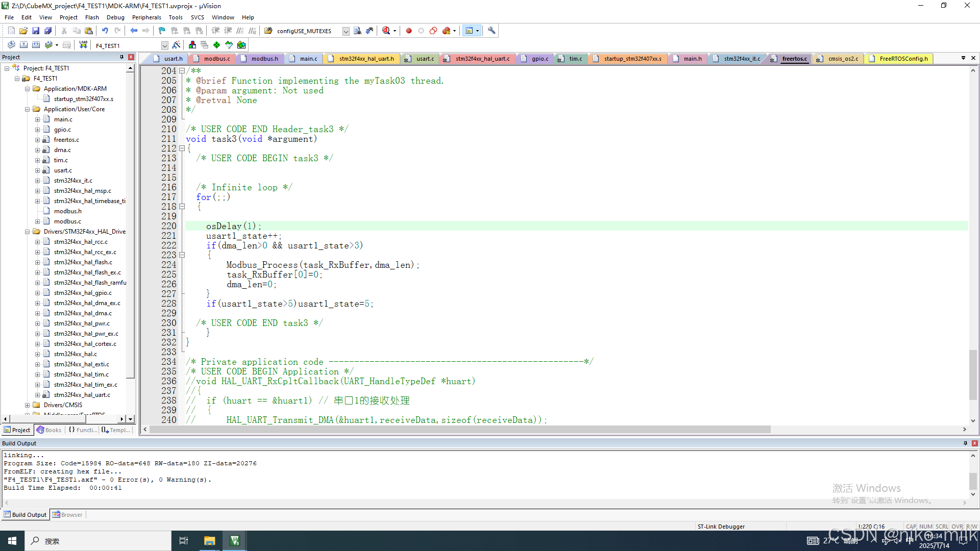Open the Functions panel at bottom left
Image resolution: width=980 pixels, height=551 pixels.
point(82,430)
